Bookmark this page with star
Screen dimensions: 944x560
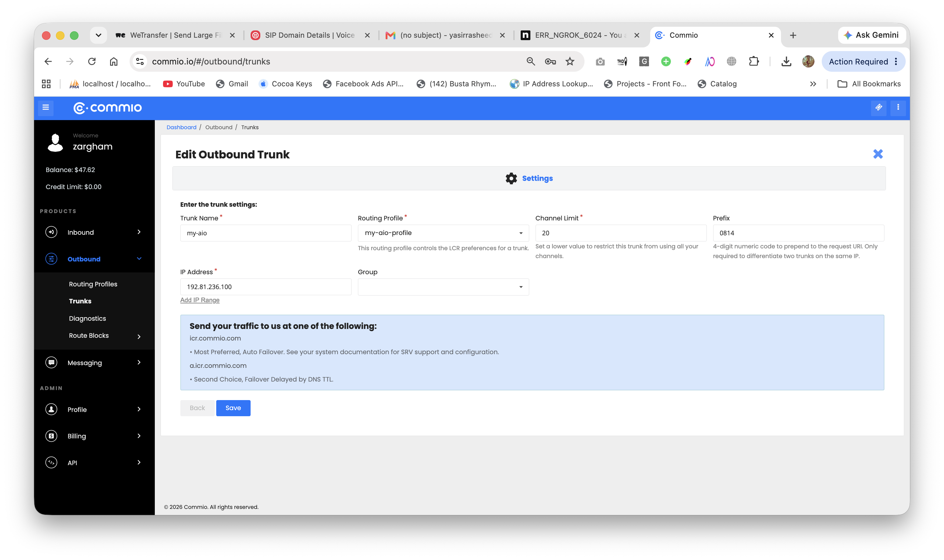pos(570,61)
